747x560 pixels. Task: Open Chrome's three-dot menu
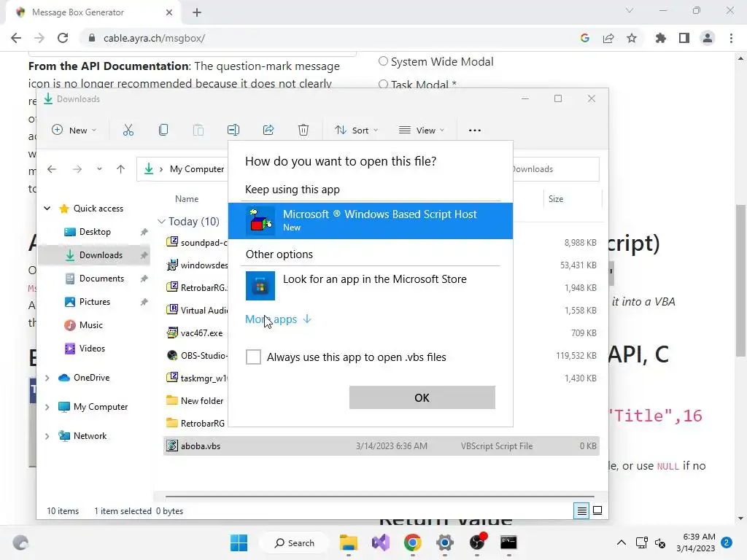[731, 38]
